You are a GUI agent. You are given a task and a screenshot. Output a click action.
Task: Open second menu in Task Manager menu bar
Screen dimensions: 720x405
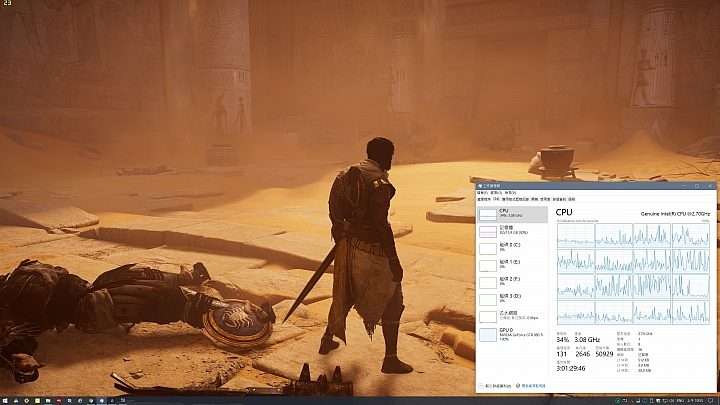click(x=496, y=193)
